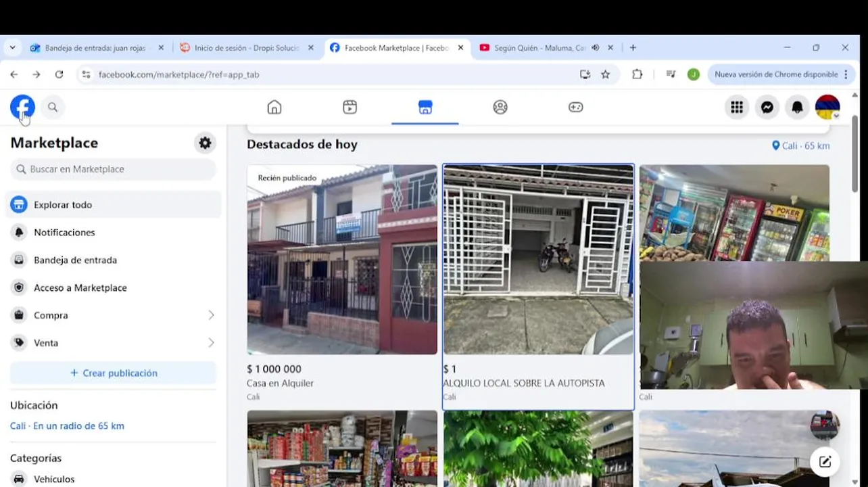Click the Destacados de hoy heading
The height and width of the screenshot is (487, 868).
tap(302, 144)
